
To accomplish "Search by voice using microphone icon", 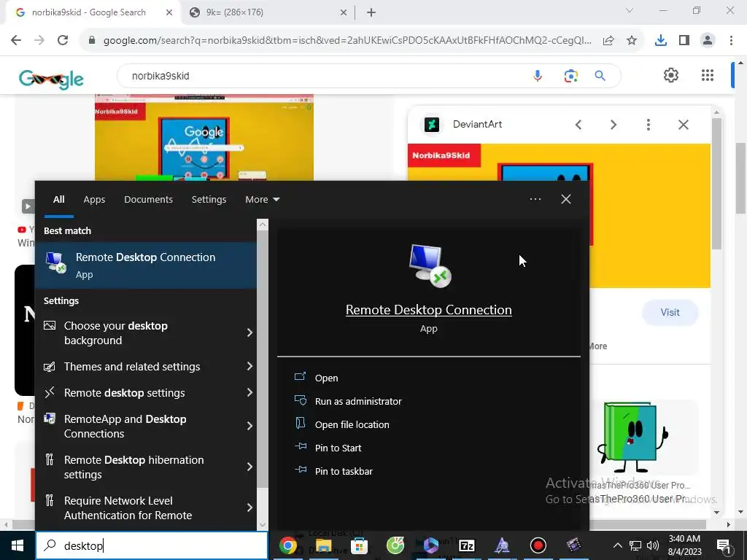I will [x=538, y=76].
